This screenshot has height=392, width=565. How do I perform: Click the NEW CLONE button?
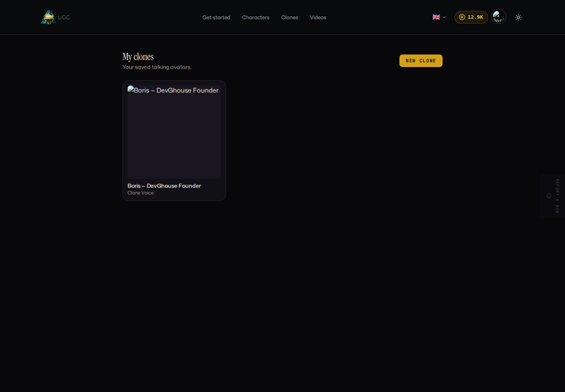(421, 61)
